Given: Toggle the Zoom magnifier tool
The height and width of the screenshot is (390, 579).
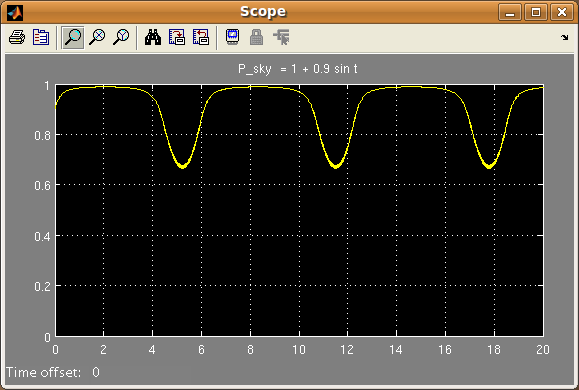Looking at the screenshot, I should (x=73, y=37).
